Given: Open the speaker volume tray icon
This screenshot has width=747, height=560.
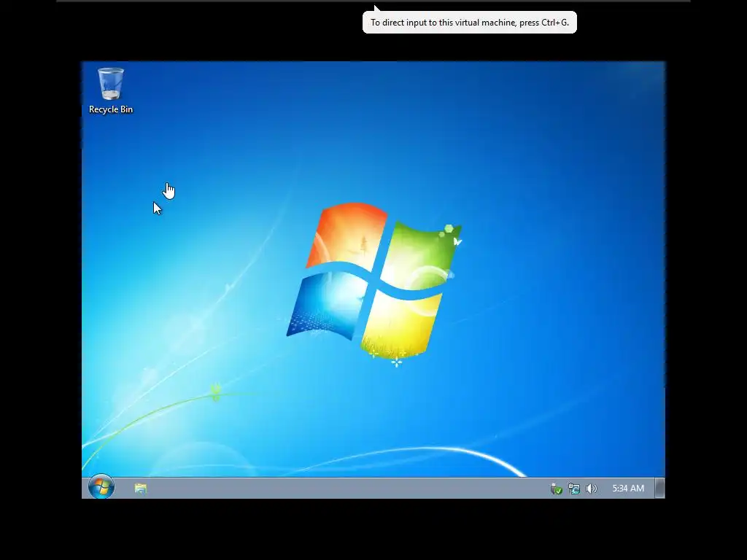Looking at the screenshot, I should pos(591,489).
